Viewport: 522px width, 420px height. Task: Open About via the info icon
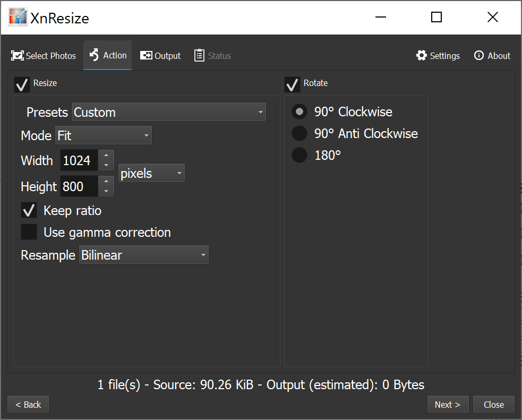pos(479,56)
